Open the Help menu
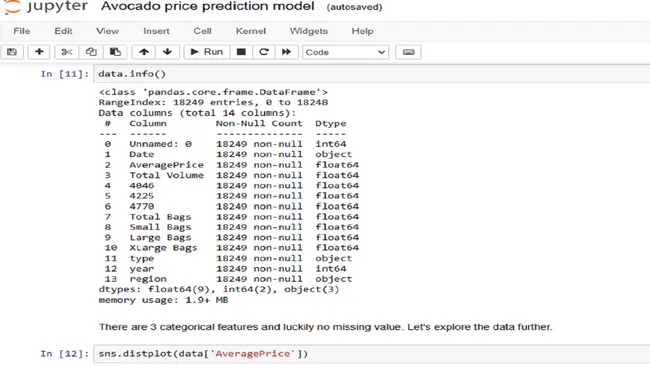This screenshot has height=366, width=650. point(362,31)
